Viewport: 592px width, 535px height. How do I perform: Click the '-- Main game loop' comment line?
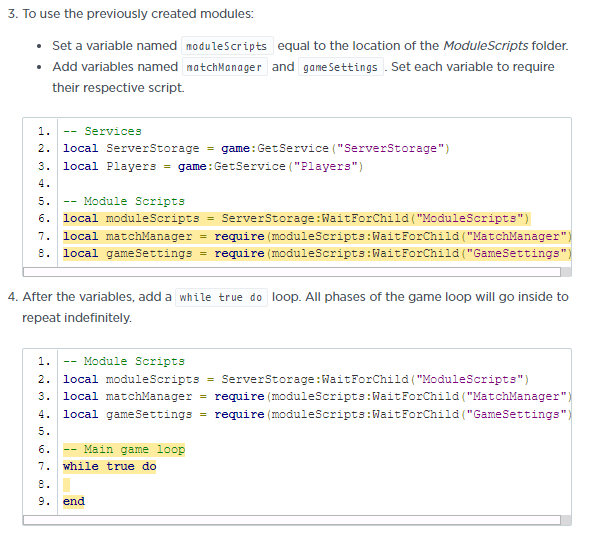pos(124,449)
